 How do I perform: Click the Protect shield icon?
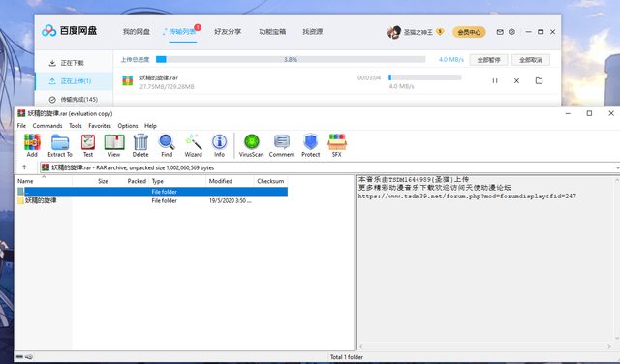310,145
